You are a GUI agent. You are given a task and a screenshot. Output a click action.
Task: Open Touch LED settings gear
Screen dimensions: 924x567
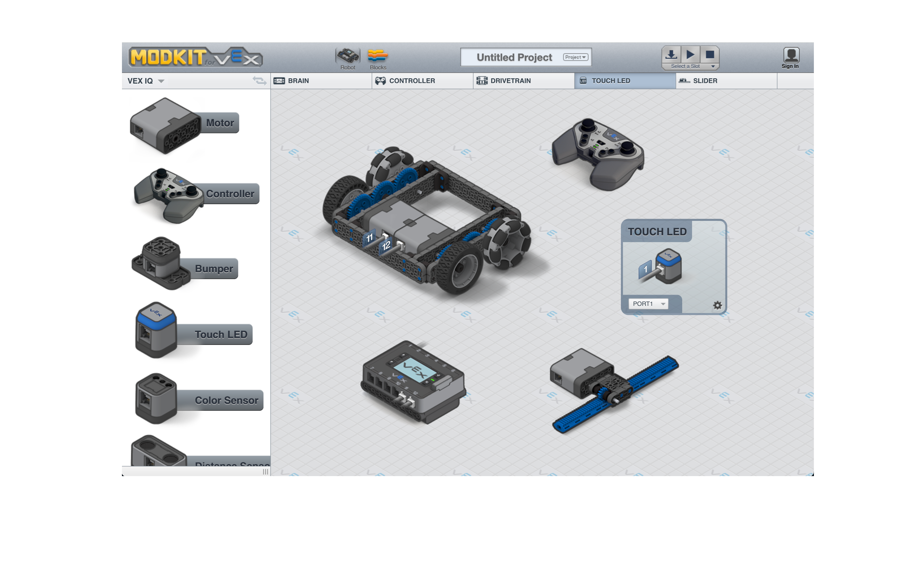pyautogui.click(x=717, y=305)
